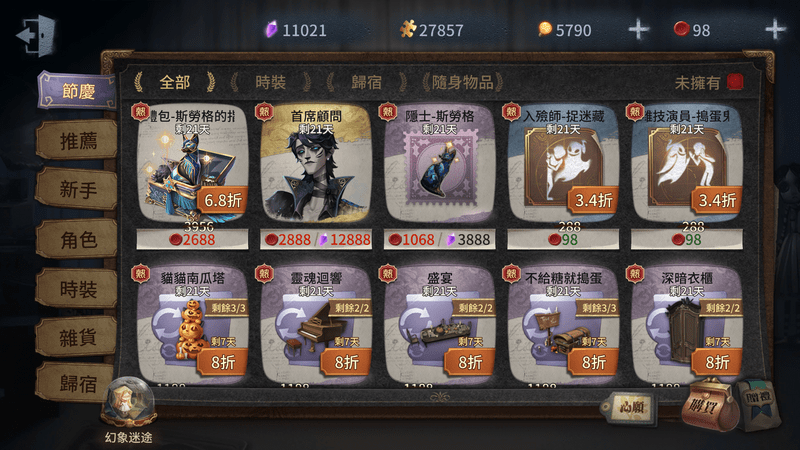Switch to the 時裝 top tab
The image size is (800, 450).
[270, 82]
